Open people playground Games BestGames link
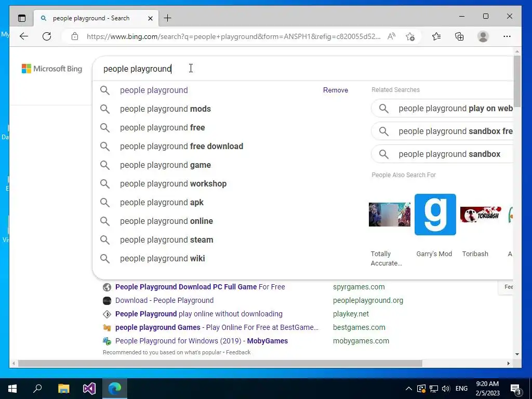 coord(217,327)
